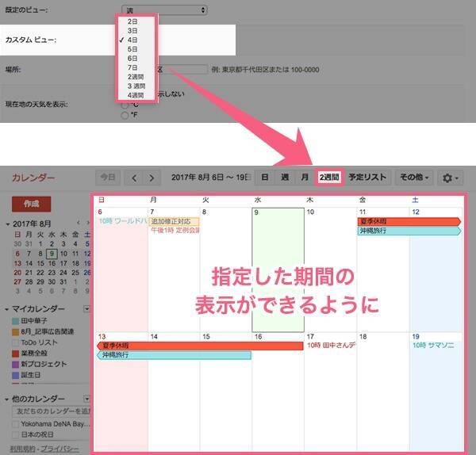476x455 pixels.
Task: Click 田中華子 calendar color swatch
Action: [15, 320]
